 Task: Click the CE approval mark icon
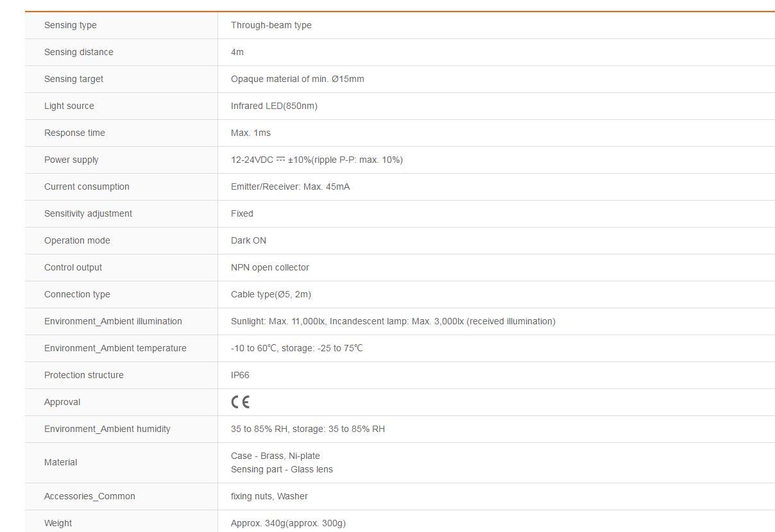point(241,402)
